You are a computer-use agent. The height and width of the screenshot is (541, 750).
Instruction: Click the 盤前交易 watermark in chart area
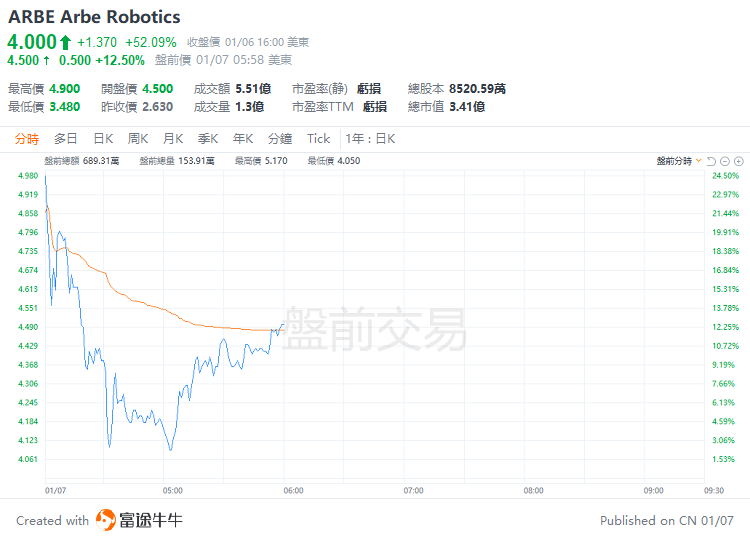pyautogui.click(x=375, y=330)
